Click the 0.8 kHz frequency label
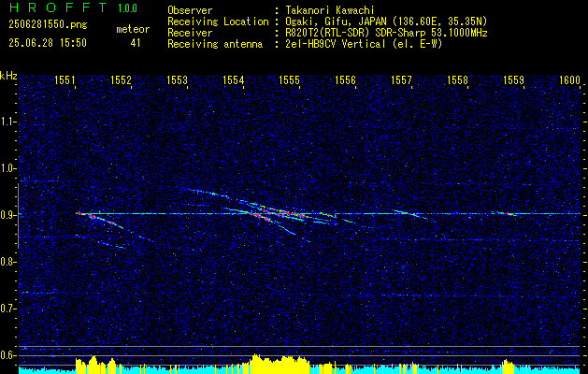This screenshot has height=374, width=588. pyautogui.click(x=7, y=262)
